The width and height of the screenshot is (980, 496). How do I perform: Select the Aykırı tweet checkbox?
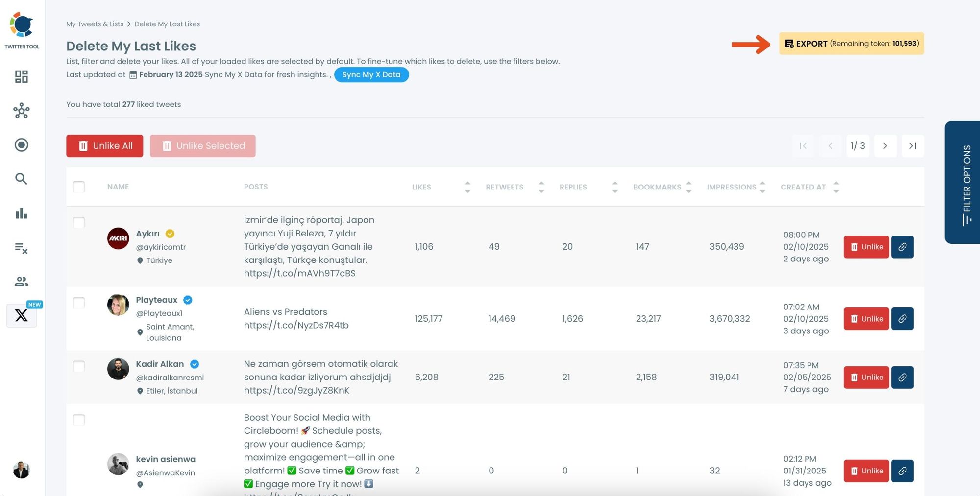(x=79, y=223)
